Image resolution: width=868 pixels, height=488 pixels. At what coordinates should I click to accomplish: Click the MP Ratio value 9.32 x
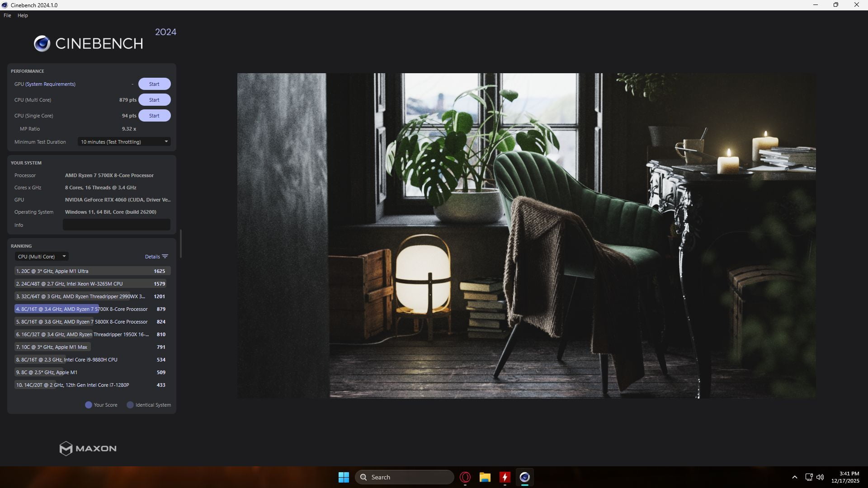click(x=129, y=129)
